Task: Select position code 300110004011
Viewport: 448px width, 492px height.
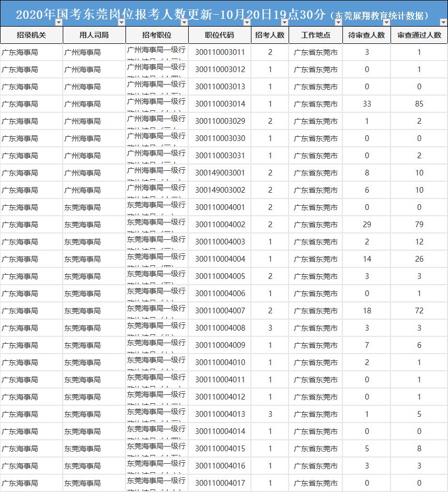Action: point(220,380)
